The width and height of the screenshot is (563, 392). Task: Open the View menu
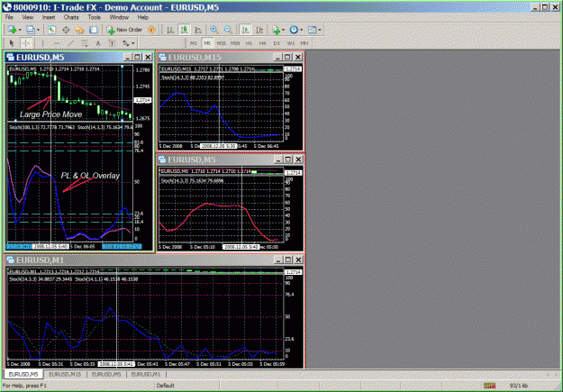pyautogui.click(x=28, y=17)
